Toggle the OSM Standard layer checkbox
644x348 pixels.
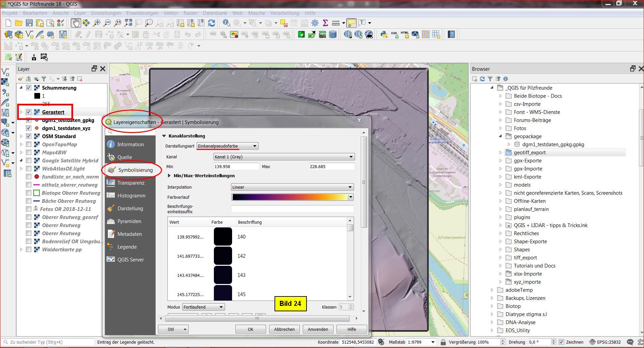tap(29, 136)
